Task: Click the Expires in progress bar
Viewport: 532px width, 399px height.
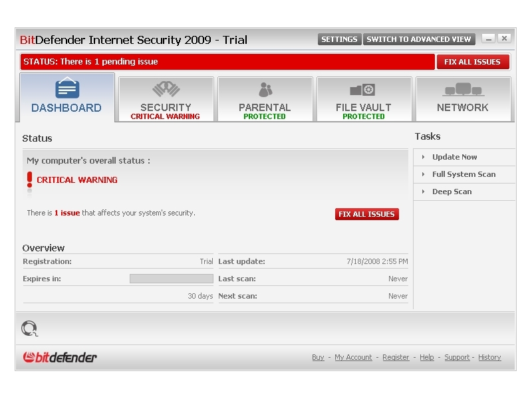Action: click(x=172, y=279)
